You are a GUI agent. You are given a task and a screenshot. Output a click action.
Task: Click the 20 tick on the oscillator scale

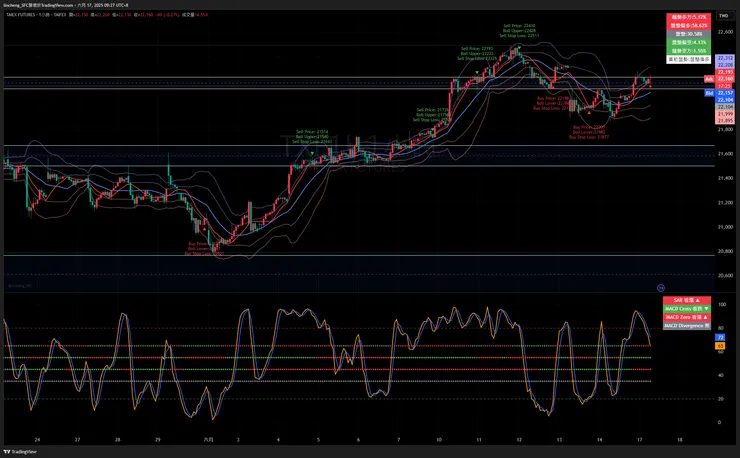pos(721,399)
